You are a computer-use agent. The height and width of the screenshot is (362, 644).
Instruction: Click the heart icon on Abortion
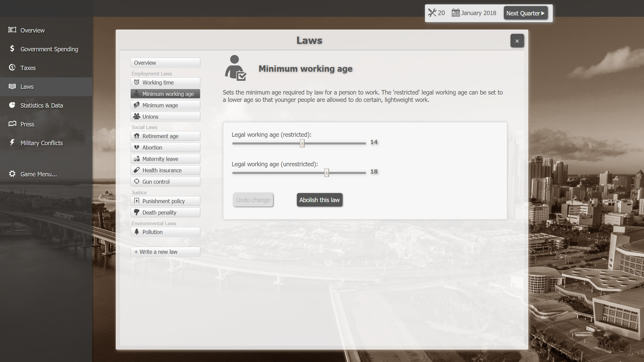coord(137,147)
